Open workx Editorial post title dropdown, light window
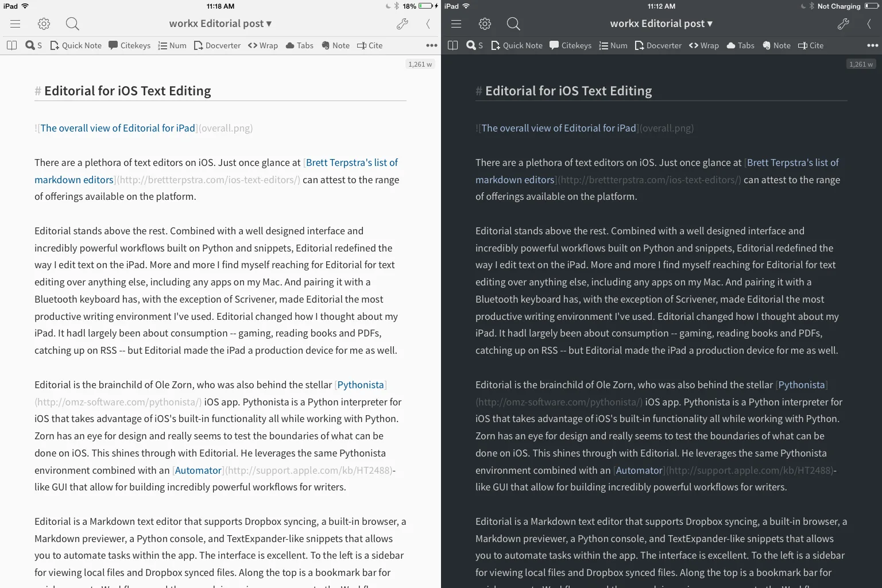Image resolution: width=882 pixels, height=588 pixels. [x=220, y=24]
